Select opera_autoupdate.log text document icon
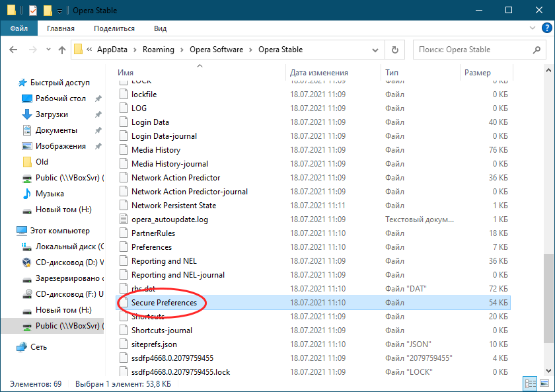Image resolution: width=555 pixels, height=392 pixels. pyautogui.click(x=123, y=219)
